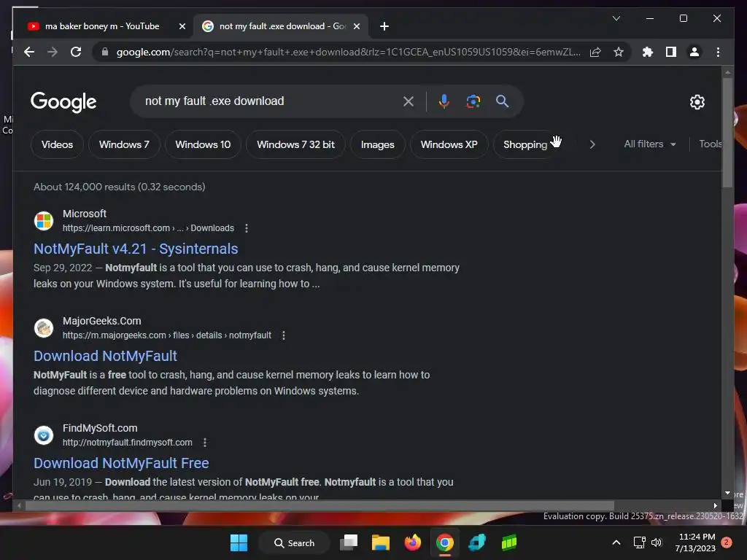Apply the Windows 7 filter chip
Image resolution: width=747 pixels, height=560 pixels.
pyautogui.click(x=124, y=144)
